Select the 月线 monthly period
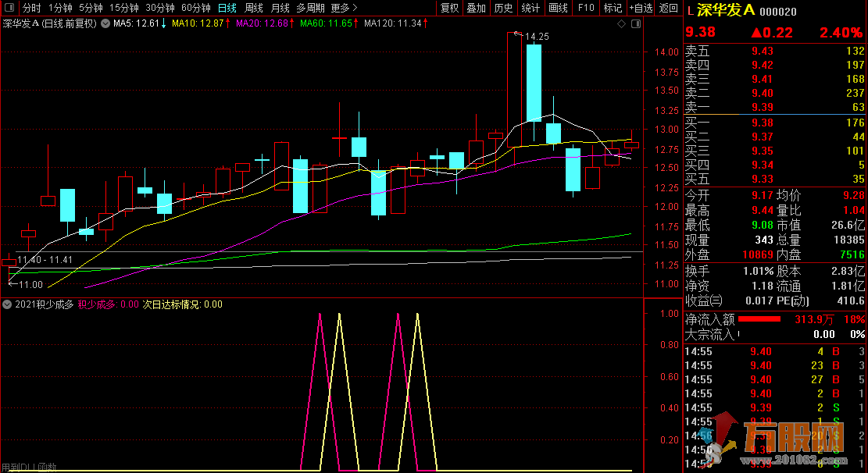The height and width of the screenshot is (473, 868). [280, 8]
